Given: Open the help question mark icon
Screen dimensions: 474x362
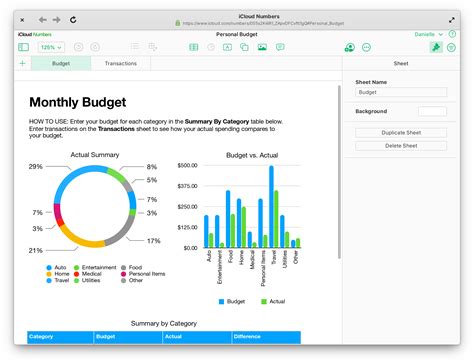Looking at the screenshot, I should pos(452,34).
